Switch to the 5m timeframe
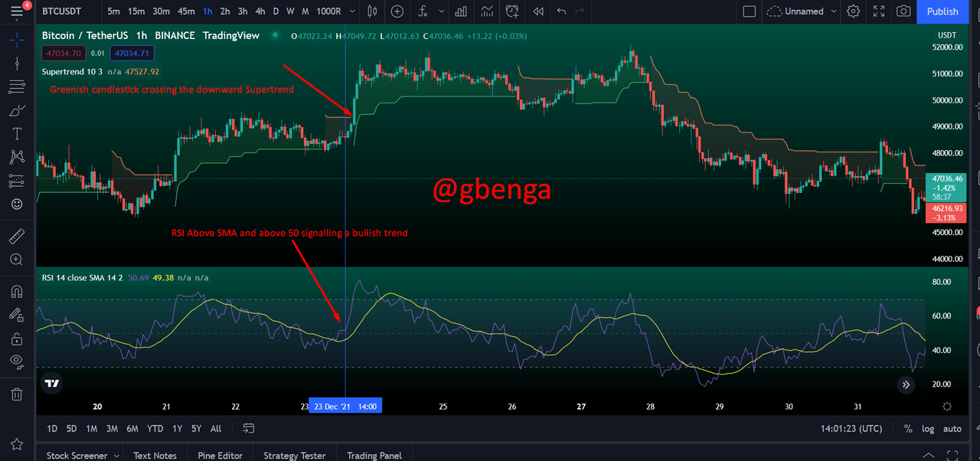 (x=113, y=11)
